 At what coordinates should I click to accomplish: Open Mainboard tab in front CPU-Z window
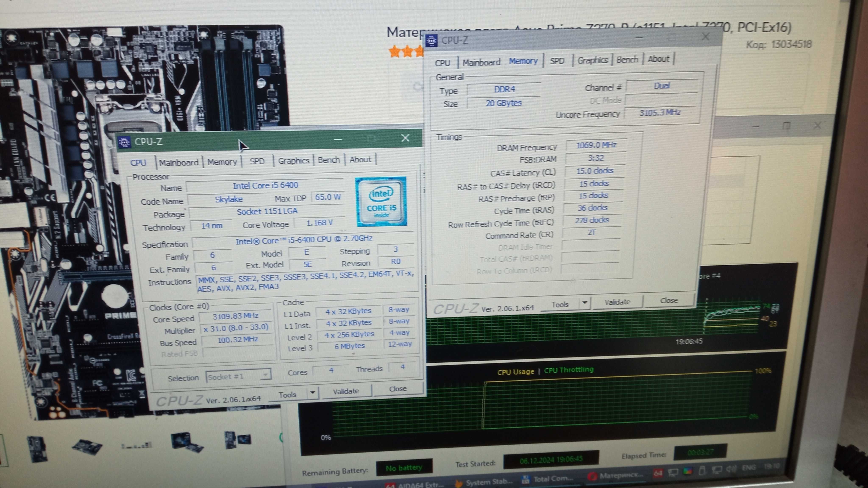click(179, 163)
